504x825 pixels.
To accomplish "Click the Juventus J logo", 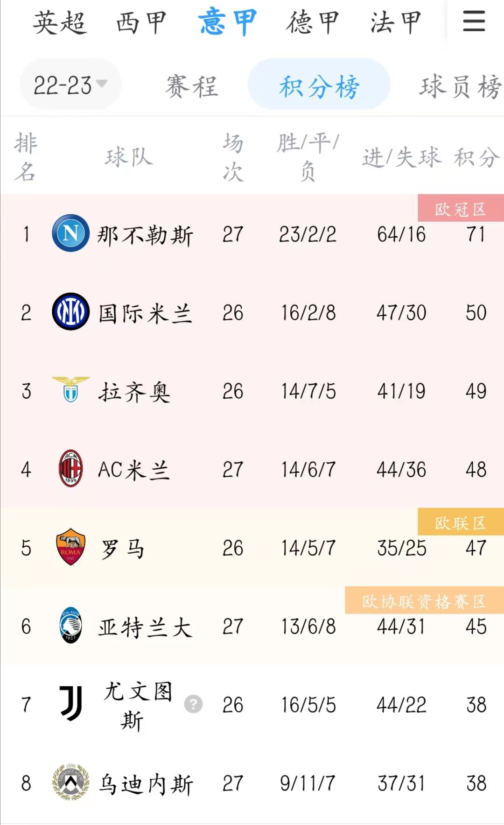I will tap(71, 704).
